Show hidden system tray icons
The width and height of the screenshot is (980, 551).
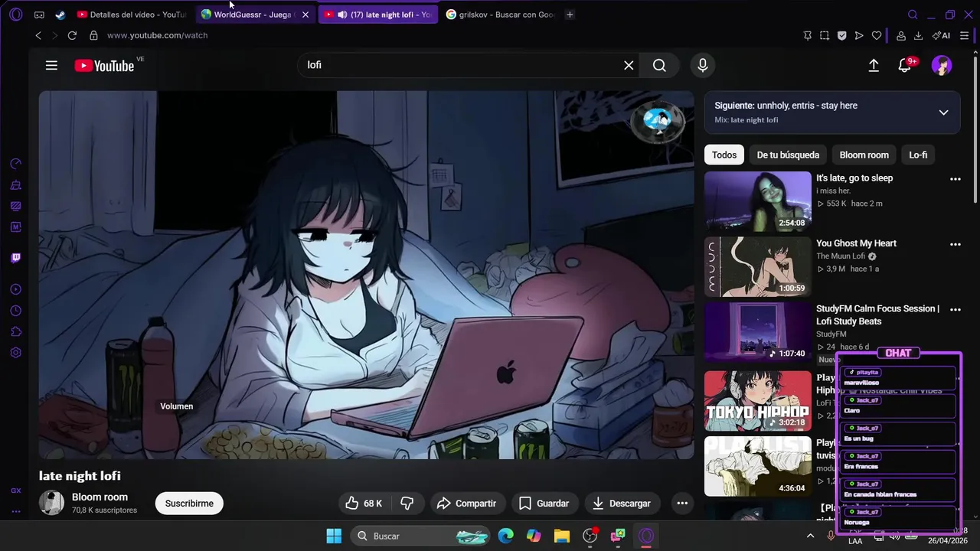(x=810, y=536)
